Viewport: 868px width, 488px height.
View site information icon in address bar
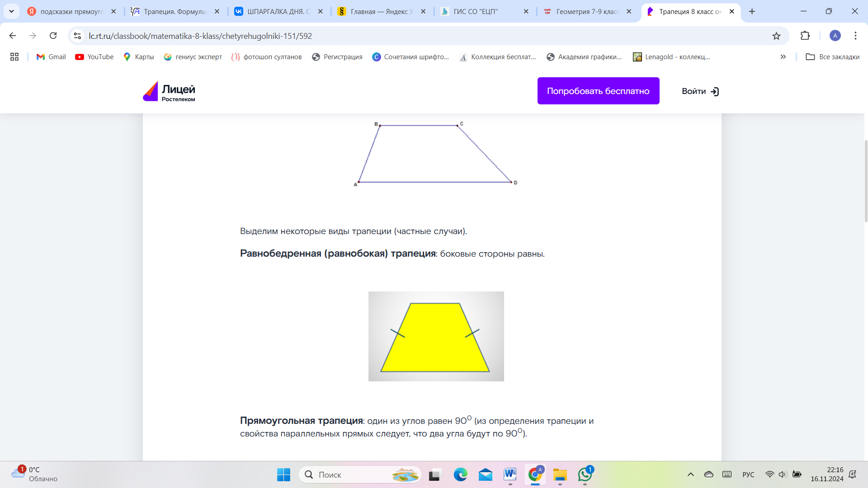click(x=77, y=36)
